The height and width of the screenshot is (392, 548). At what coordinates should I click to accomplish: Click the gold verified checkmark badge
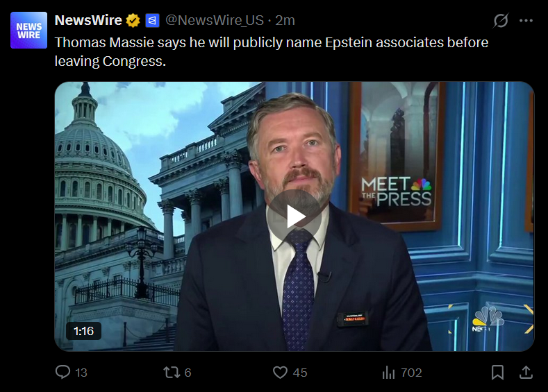pos(133,21)
